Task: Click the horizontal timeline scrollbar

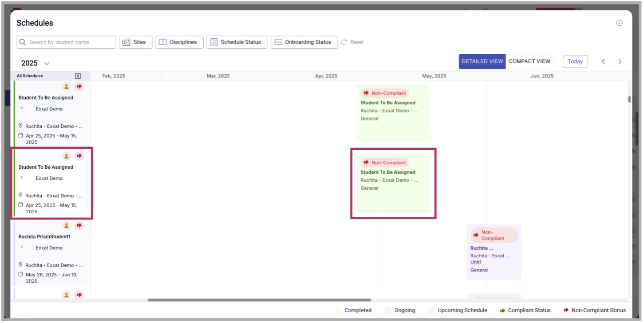Action: 259,300
